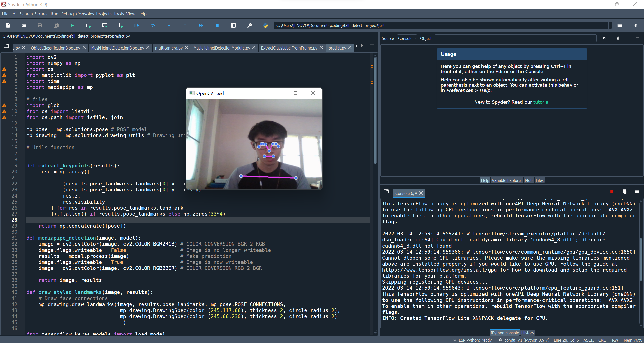Click Remove all variables trash icon
644x343 pixels.
tap(624, 192)
